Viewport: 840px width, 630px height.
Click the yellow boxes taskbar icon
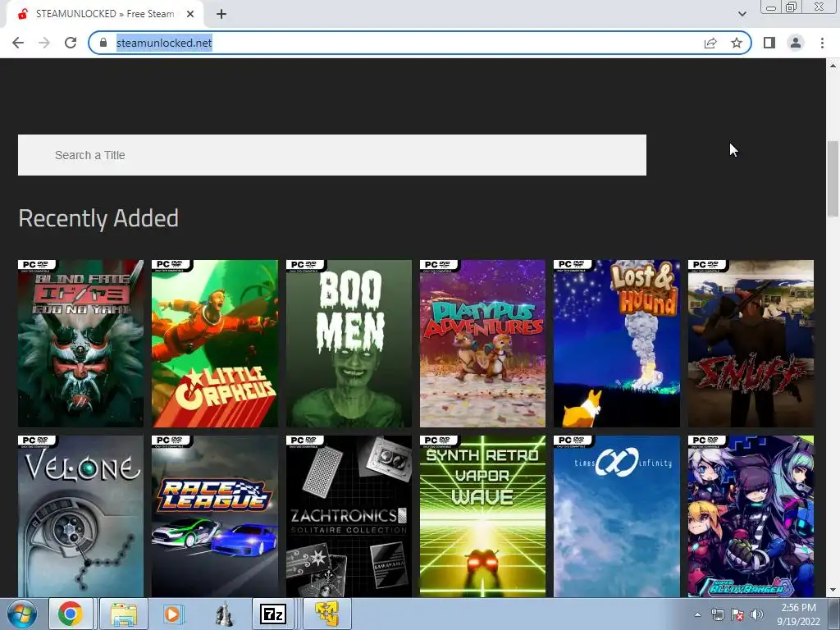[x=326, y=614]
